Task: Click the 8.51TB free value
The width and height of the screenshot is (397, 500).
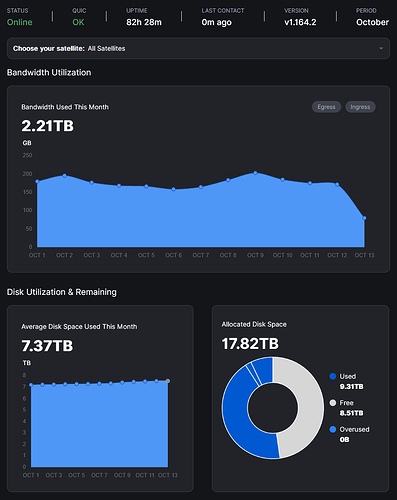Action: click(x=351, y=413)
